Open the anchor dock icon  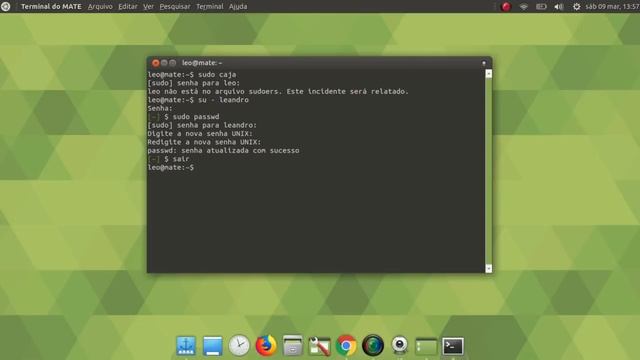(186, 346)
